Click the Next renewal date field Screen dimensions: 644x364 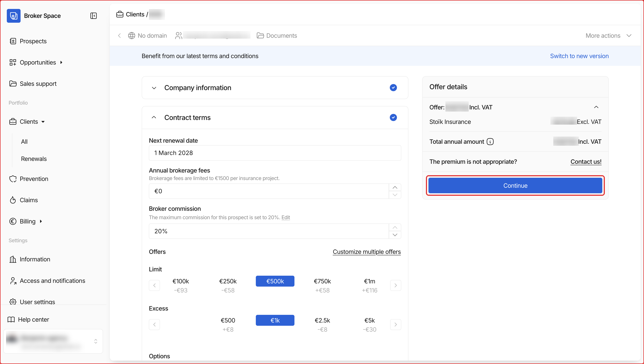click(275, 153)
